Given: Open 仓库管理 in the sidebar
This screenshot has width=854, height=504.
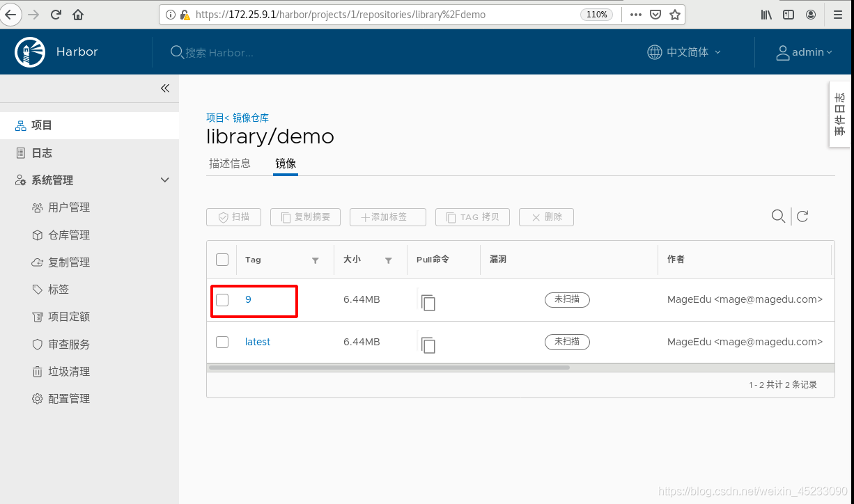Looking at the screenshot, I should (69, 235).
